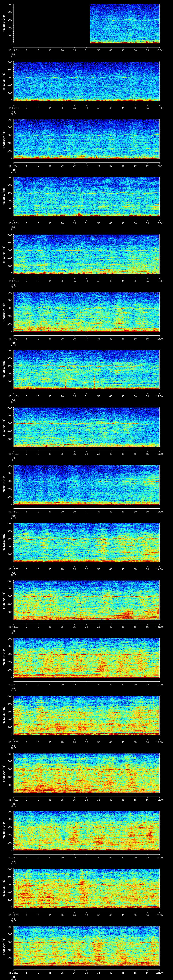Viewport: 173px width, 980px height.
Task: Click the 21:00 end label on bottom axis
Action: point(159,972)
